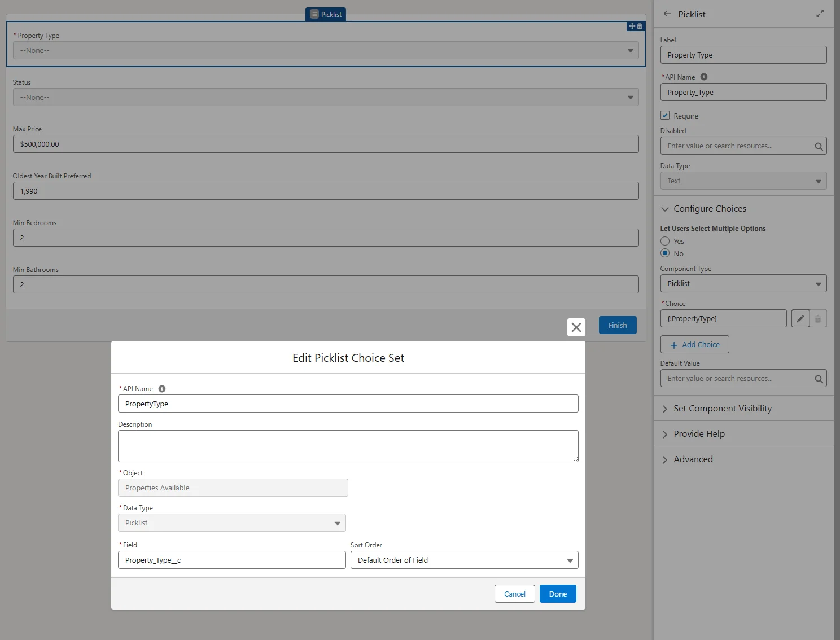
Task: Click the Oldest Year Built Preferred field
Action: [x=326, y=191]
